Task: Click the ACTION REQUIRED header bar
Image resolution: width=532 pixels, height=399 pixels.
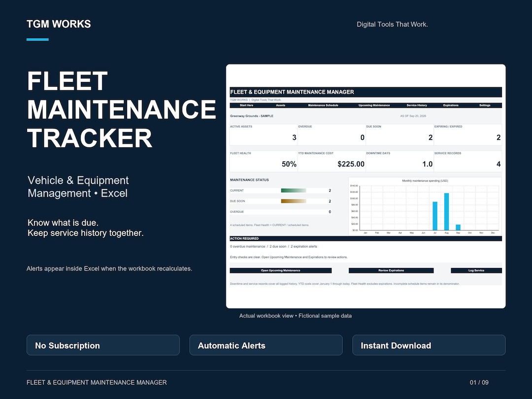Action: (x=366, y=238)
